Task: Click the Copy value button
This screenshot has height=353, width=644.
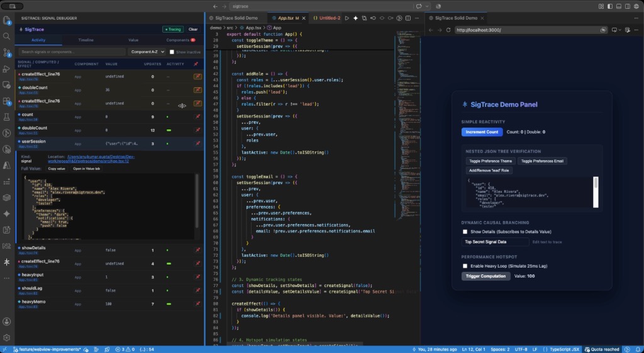Action: click(x=57, y=168)
